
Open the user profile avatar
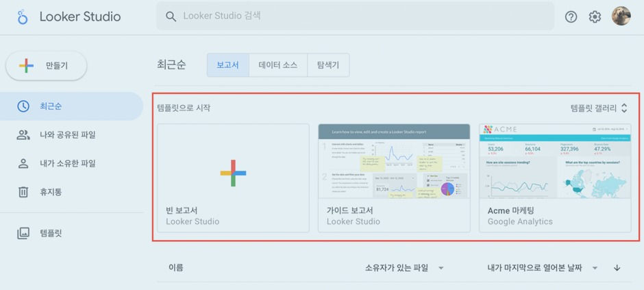click(x=621, y=16)
